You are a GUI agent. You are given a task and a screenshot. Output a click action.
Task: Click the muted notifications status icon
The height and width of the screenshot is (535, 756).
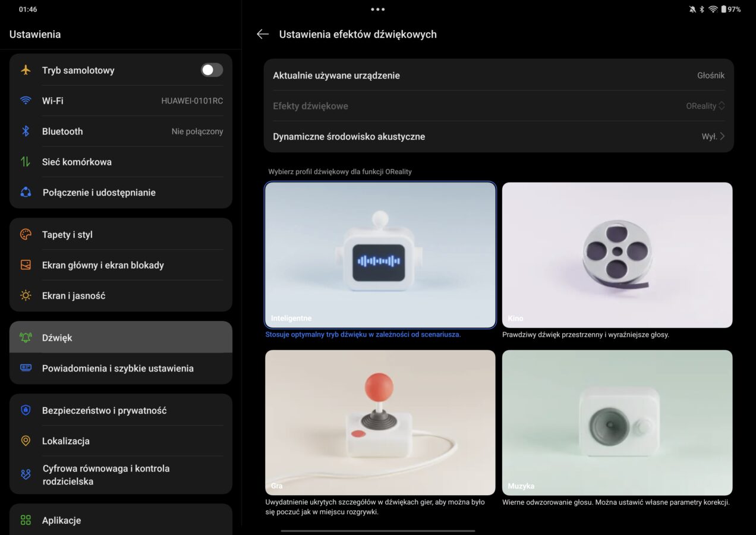pyautogui.click(x=692, y=10)
